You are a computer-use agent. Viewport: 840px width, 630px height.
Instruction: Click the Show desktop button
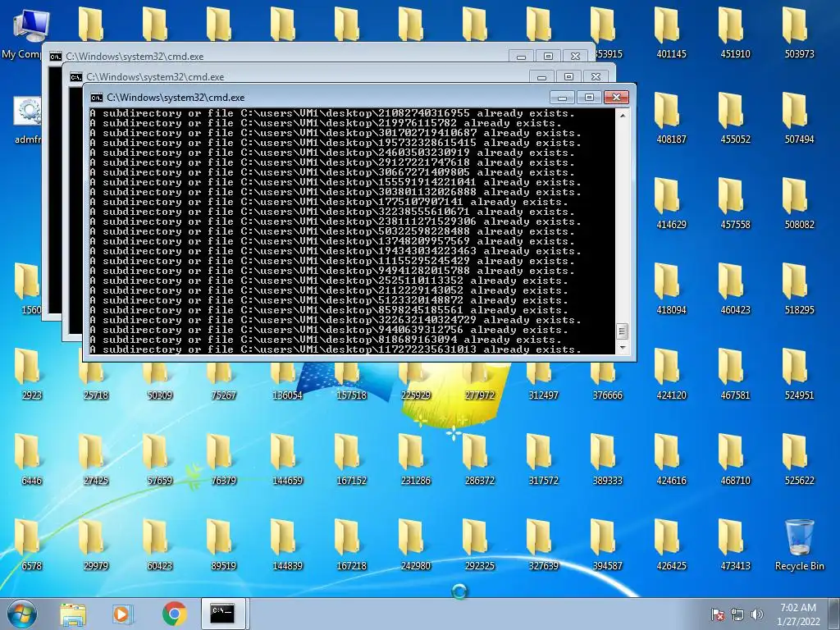point(835,614)
